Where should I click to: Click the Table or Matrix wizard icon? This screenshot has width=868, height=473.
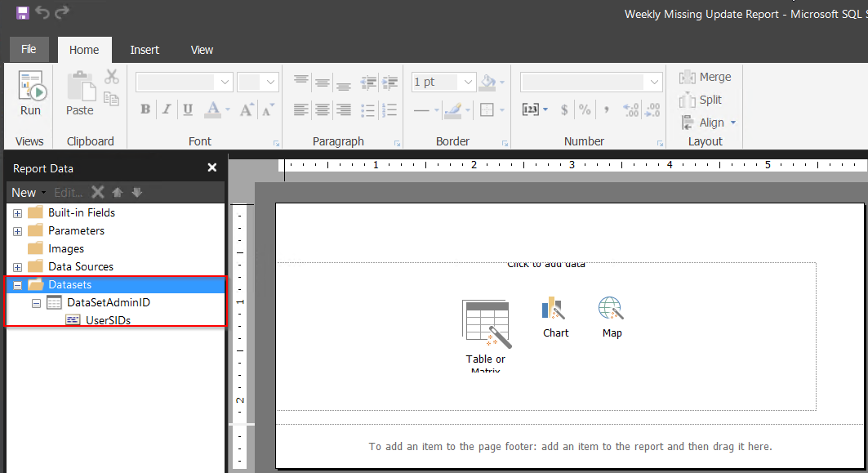click(486, 321)
